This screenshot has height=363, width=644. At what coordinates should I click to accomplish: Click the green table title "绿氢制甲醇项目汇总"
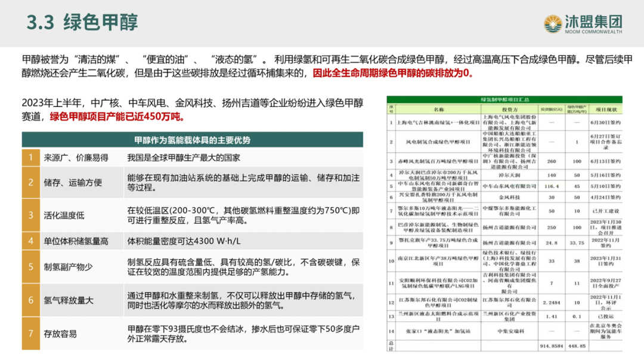505,100
